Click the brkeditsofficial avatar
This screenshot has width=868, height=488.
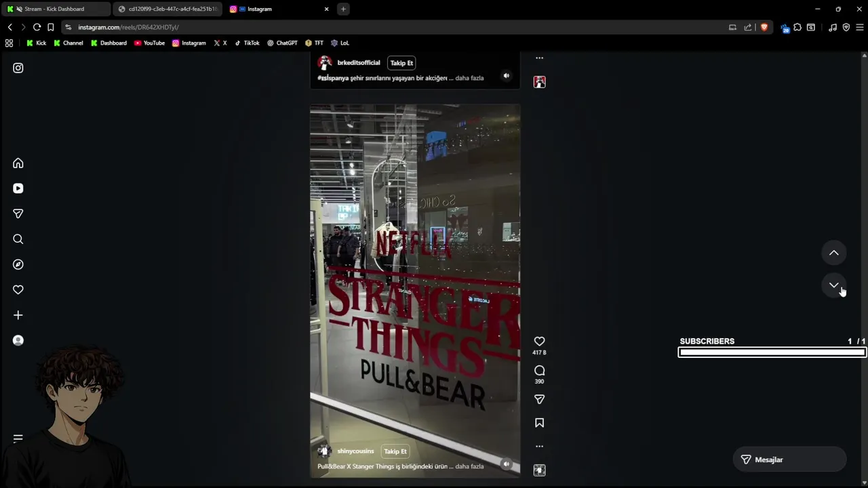pyautogui.click(x=325, y=63)
